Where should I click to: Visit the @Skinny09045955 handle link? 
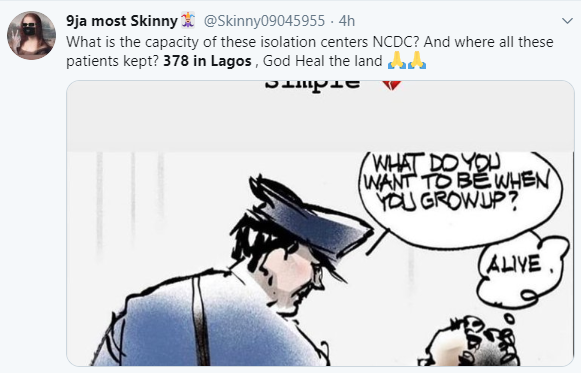[264, 21]
